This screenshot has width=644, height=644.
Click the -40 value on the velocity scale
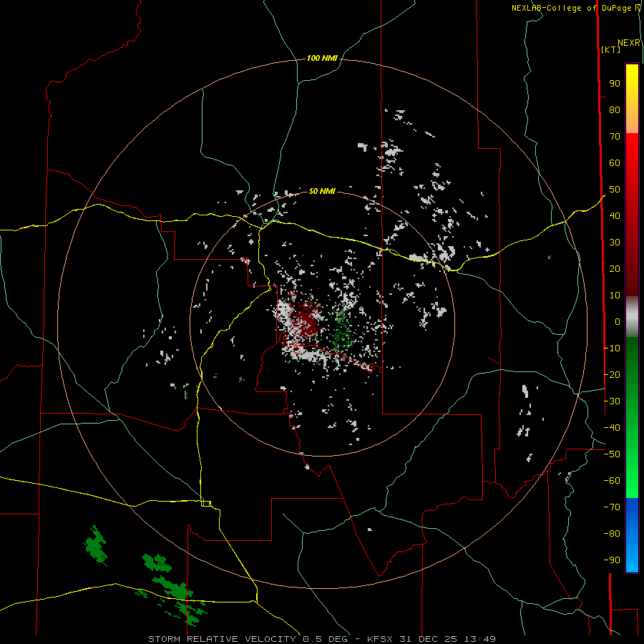tap(612, 428)
